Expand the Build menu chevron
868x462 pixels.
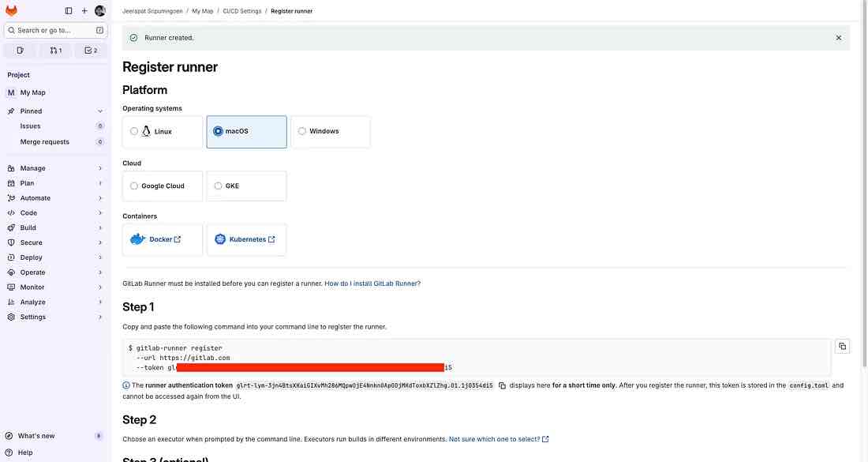coord(100,228)
